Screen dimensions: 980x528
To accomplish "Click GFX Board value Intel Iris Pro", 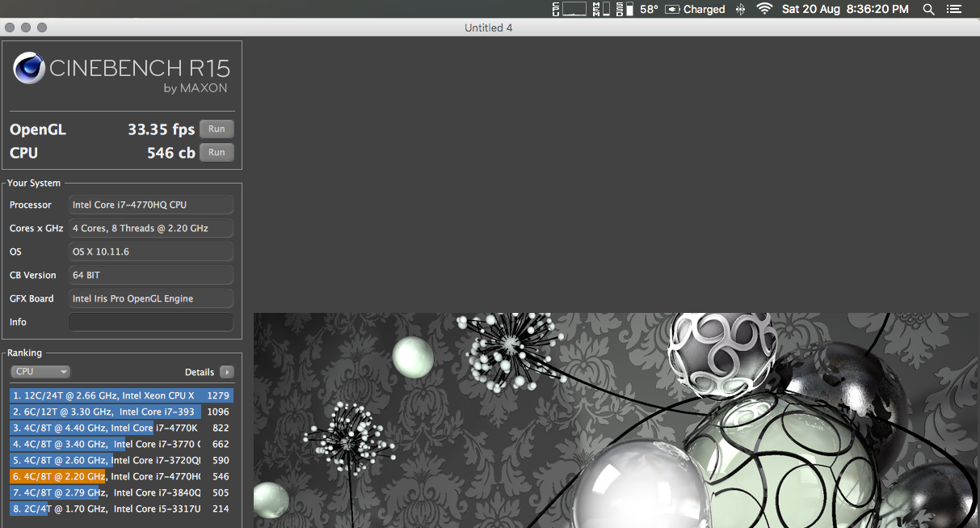I will [151, 298].
